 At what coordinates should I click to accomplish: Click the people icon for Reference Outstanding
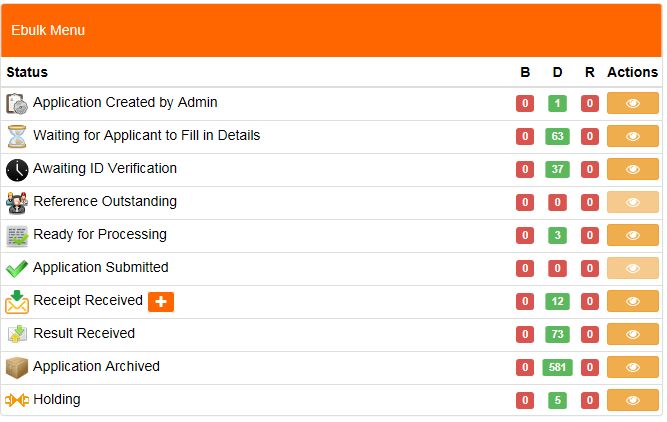point(17,202)
